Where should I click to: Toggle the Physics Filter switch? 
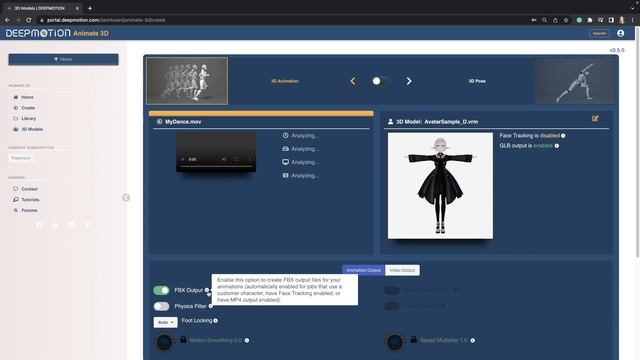161,306
